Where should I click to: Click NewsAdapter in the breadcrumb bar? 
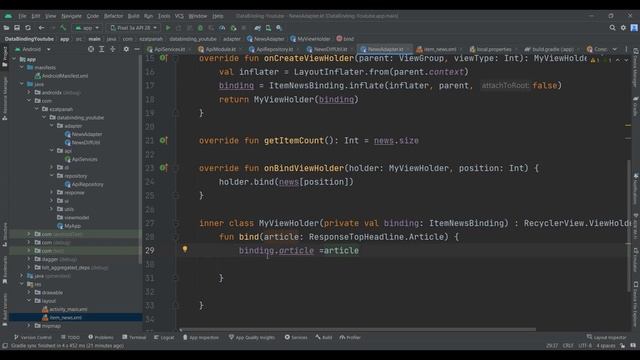click(266, 39)
